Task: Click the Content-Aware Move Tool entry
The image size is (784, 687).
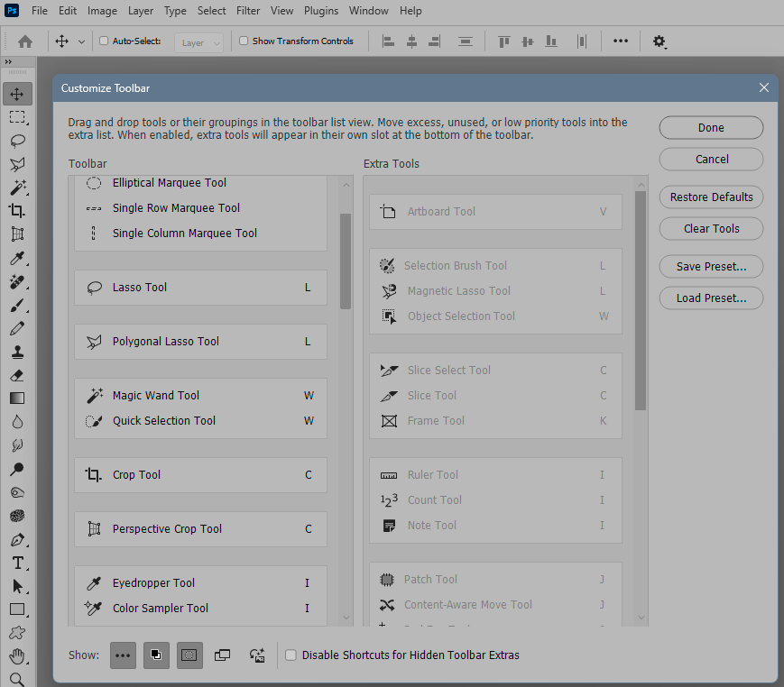Action: tap(495, 605)
